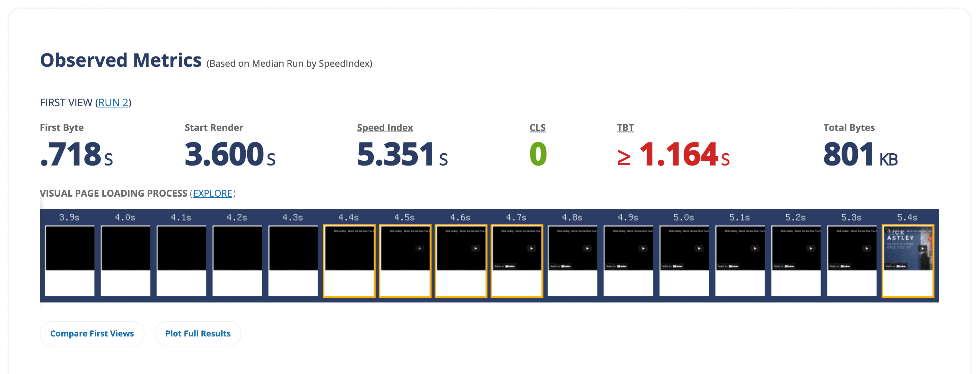Select the 5.0s filmstrip frame
Viewport: 980px width, 374px height.
684,261
